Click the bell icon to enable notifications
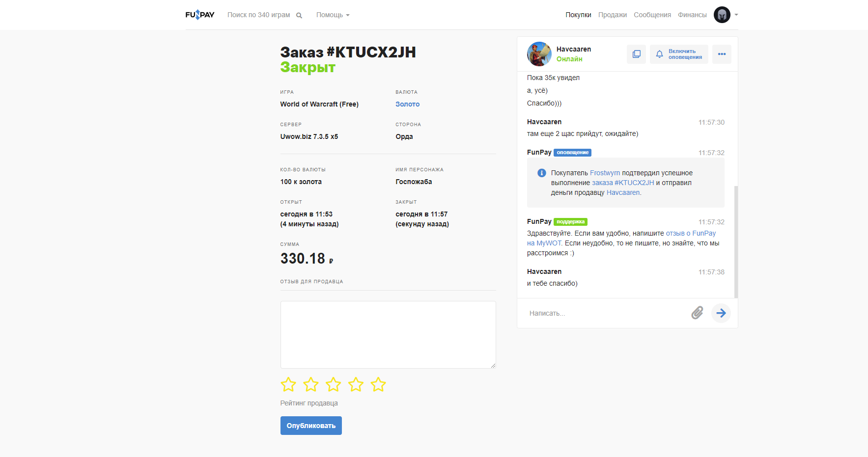 coord(660,54)
